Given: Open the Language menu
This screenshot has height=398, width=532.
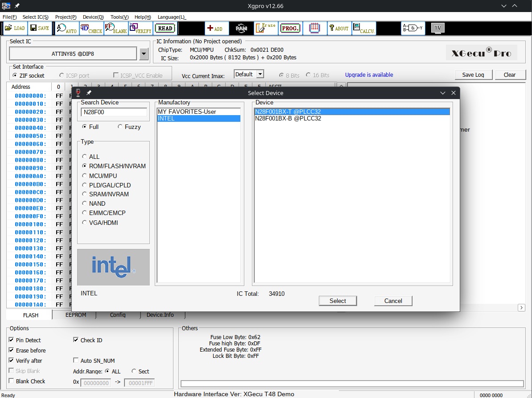Looking at the screenshot, I should 172,17.
